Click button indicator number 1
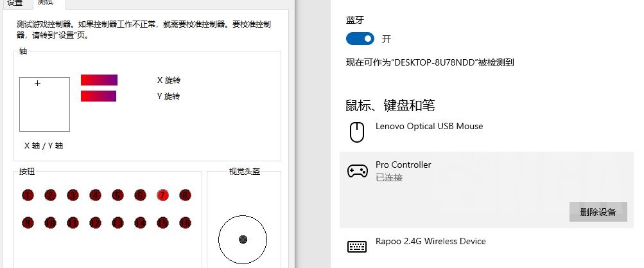The height and width of the screenshot is (268, 644). [x=28, y=195]
